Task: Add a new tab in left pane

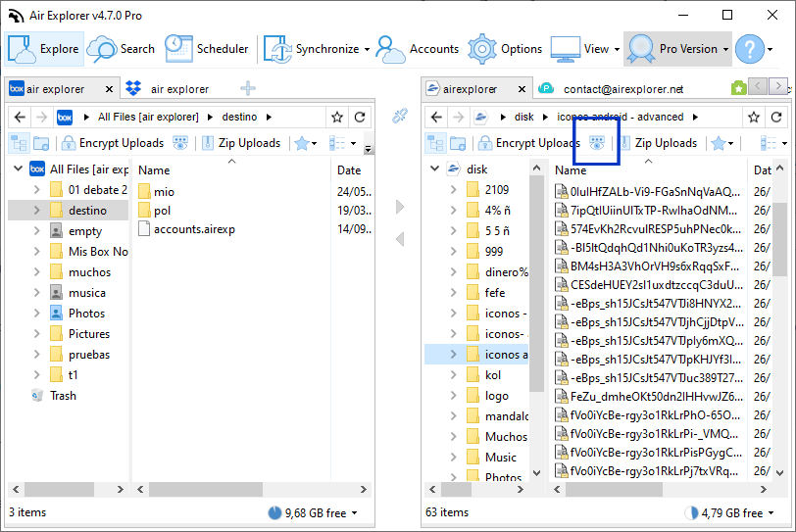Action: (x=248, y=88)
